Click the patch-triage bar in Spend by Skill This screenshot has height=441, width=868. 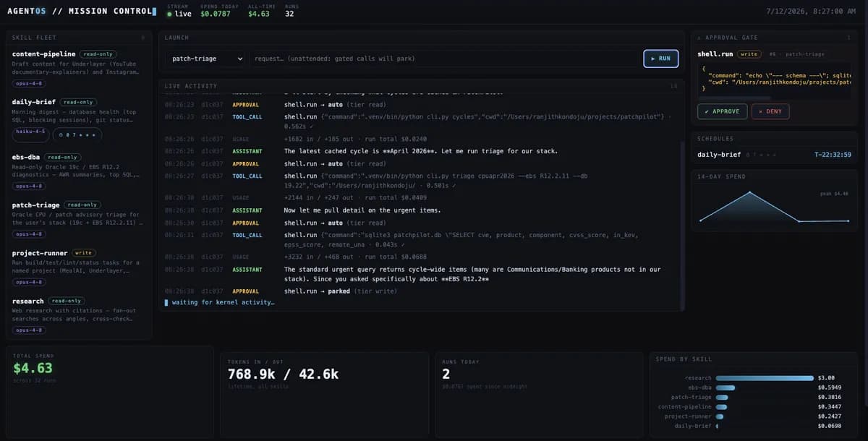722,397
